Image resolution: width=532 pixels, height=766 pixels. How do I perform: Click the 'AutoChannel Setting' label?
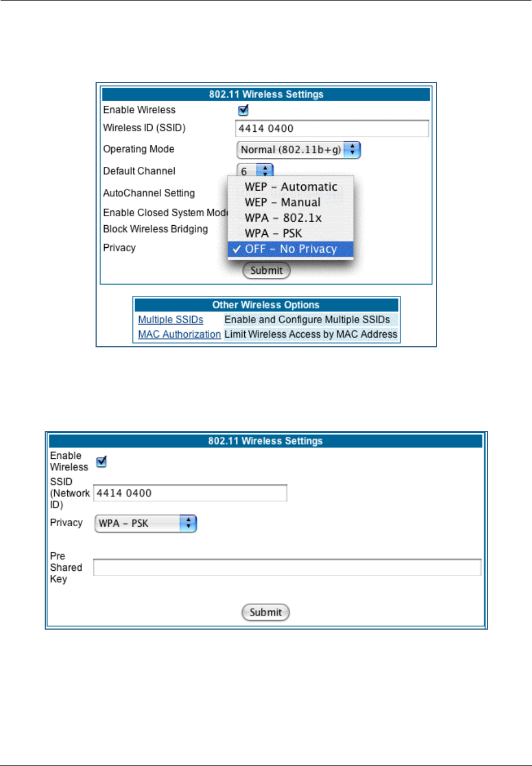pos(149,193)
